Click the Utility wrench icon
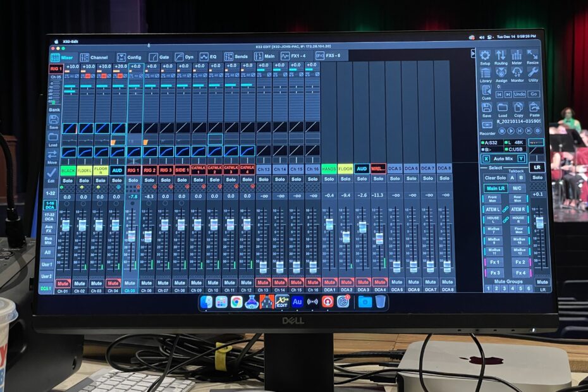The image size is (588, 392). pyautogui.click(x=533, y=73)
